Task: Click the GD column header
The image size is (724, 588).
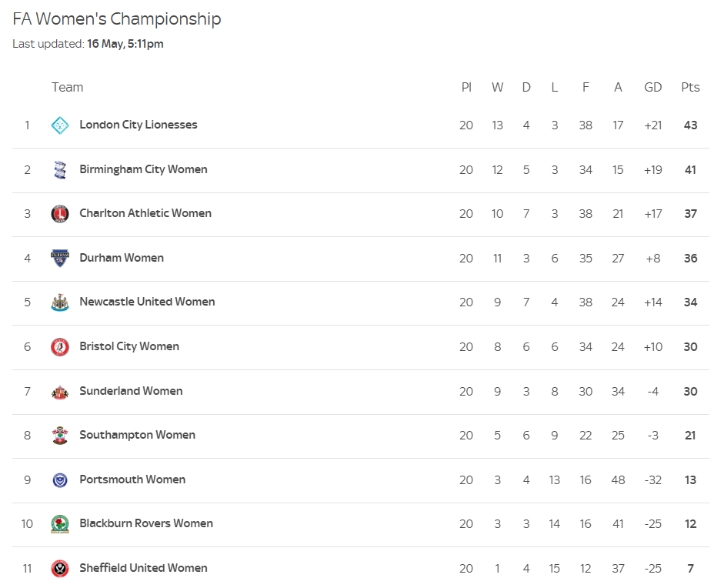Action: tap(653, 87)
